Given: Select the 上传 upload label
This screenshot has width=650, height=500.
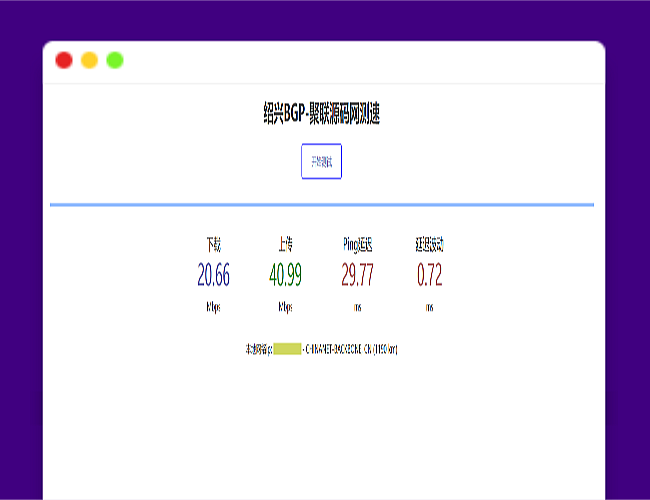Looking at the screenshot, I should (x=285, y=244).
